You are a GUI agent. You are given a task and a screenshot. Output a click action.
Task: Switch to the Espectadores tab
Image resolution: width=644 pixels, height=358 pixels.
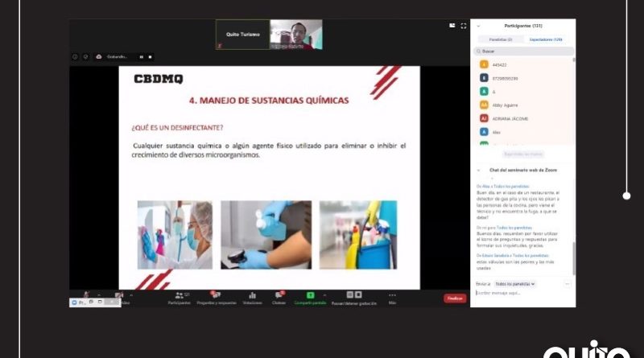point(545,39)
